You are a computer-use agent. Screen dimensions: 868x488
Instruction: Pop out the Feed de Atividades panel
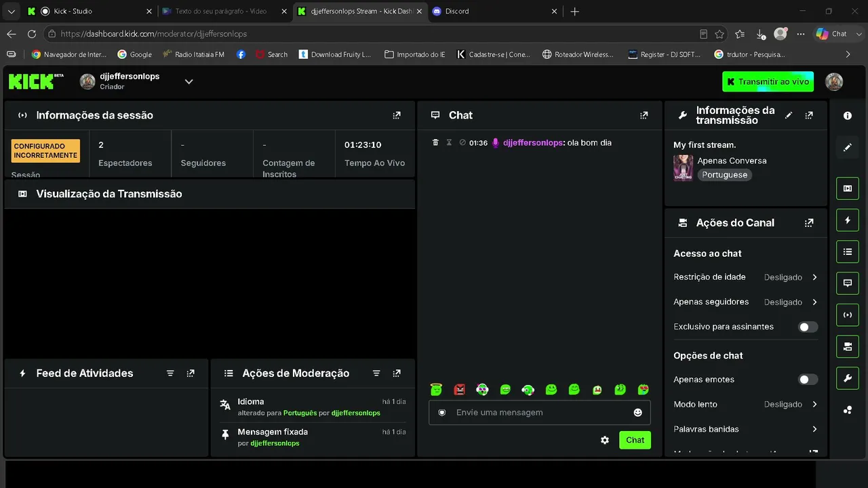pos(191,373)
